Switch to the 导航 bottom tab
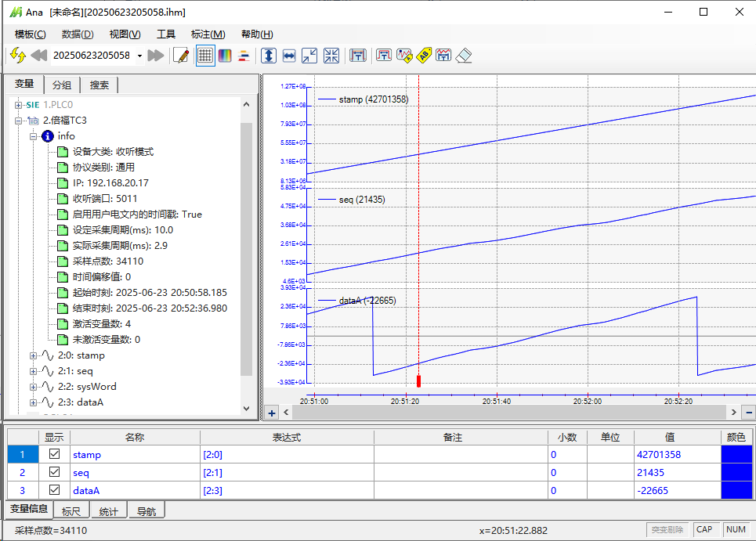Screen dimensions: 756x541 click(x=146, y=511)
